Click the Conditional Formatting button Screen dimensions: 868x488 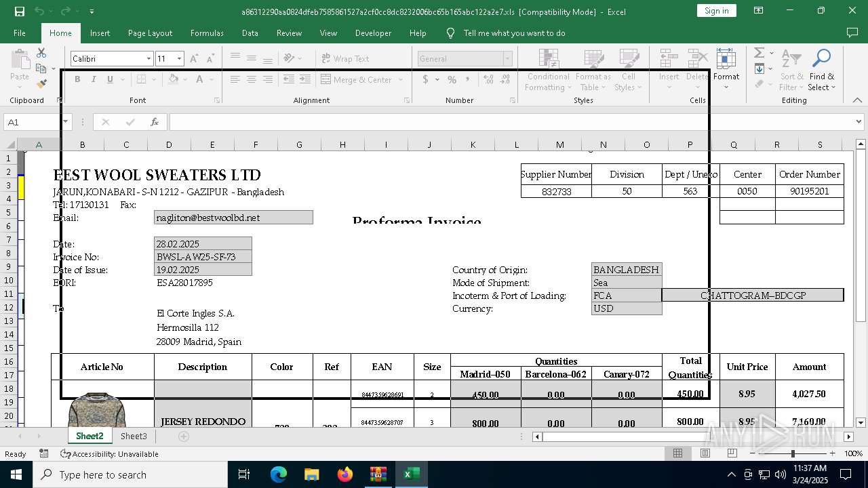[x=549, y=70]
